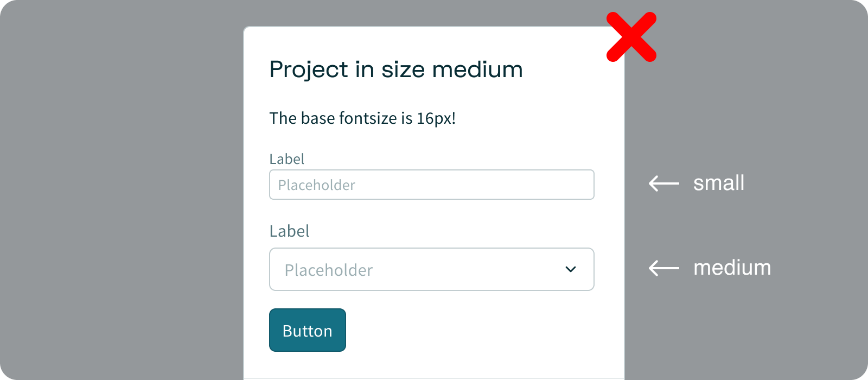868x380 pixels.
Task: Click the arrow pointing to the medium select
Action: pyautogui.click(x=663, y=268)
